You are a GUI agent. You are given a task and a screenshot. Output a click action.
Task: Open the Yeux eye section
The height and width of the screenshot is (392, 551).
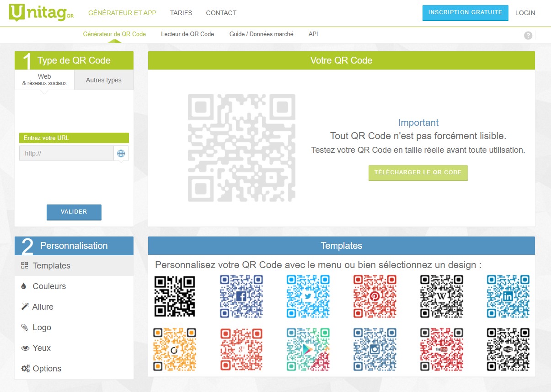point(42,348)
